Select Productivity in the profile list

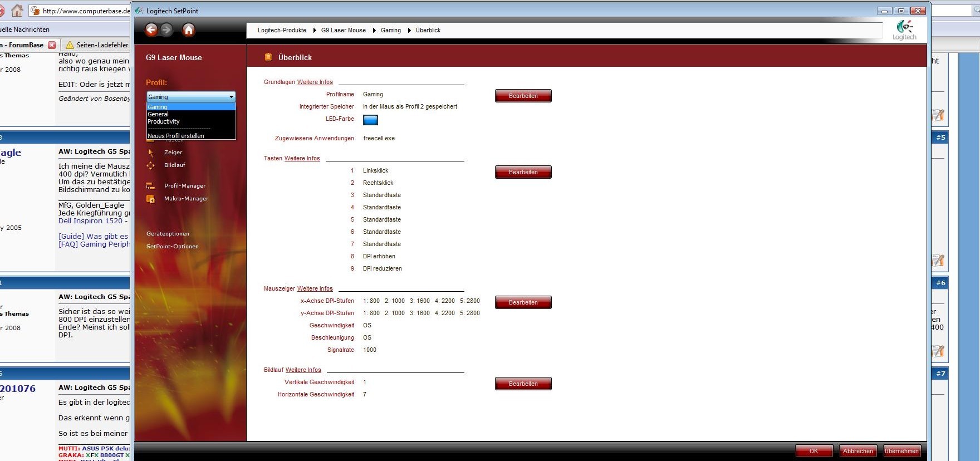[191, 121]
